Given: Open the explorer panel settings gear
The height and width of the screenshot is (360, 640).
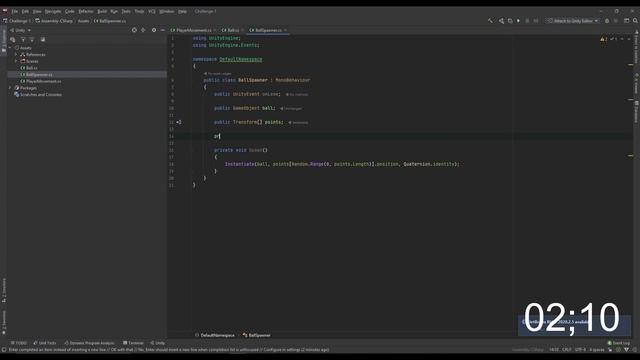Looking at the screenshot, I should 154,30.
